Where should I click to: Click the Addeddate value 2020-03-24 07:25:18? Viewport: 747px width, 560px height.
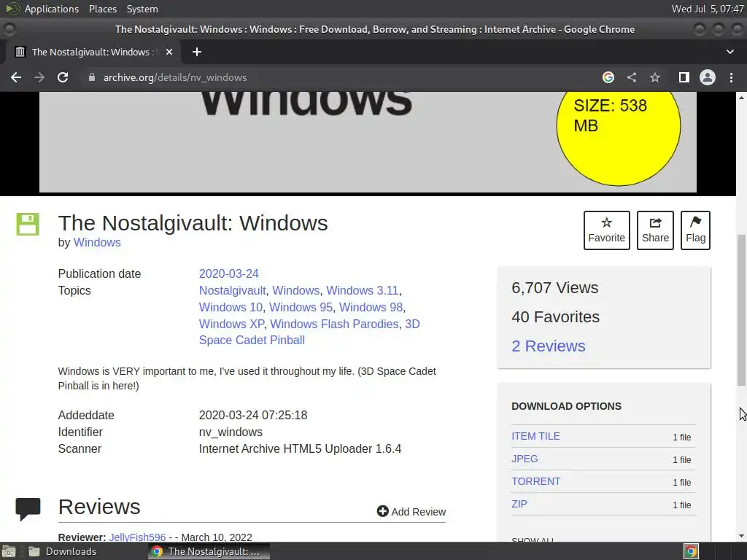coord(253,415)
